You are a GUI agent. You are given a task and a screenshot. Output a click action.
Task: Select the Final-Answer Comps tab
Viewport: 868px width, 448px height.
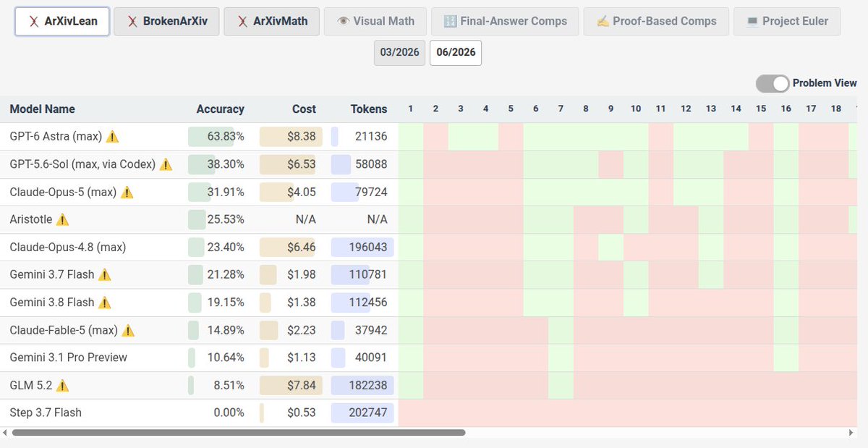coord(504,21)
